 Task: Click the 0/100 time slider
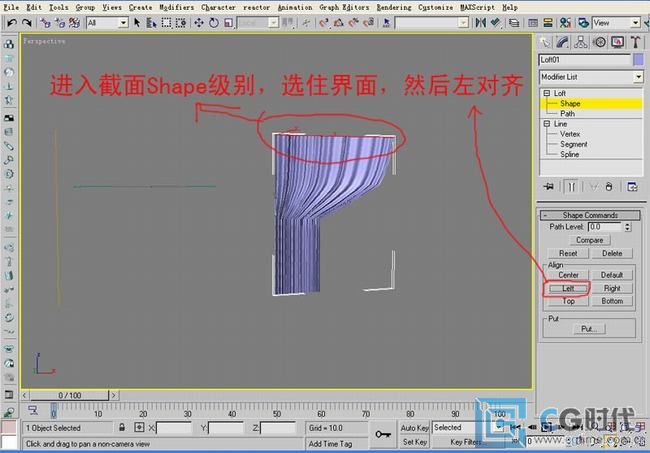pos(69,395)
